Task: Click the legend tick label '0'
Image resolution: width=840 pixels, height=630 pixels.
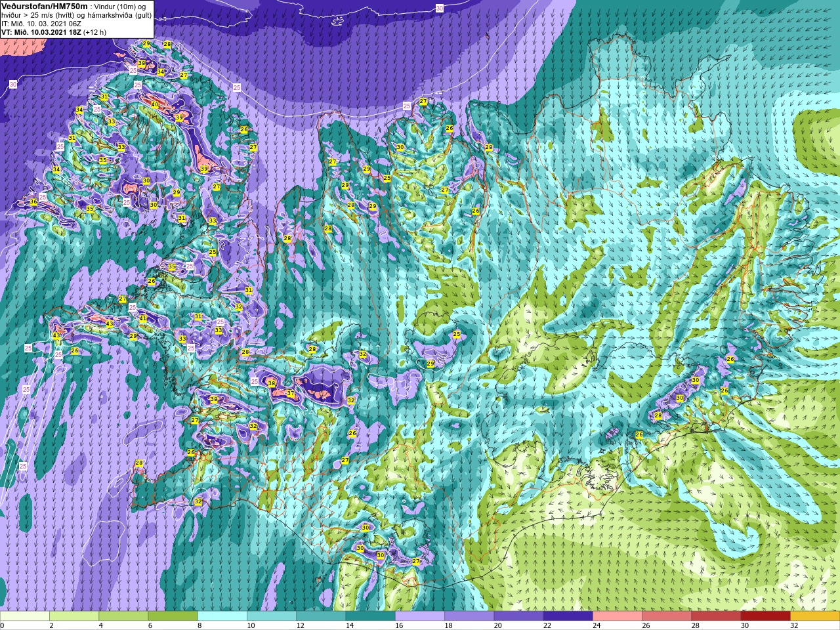Action: pos(3,625)
